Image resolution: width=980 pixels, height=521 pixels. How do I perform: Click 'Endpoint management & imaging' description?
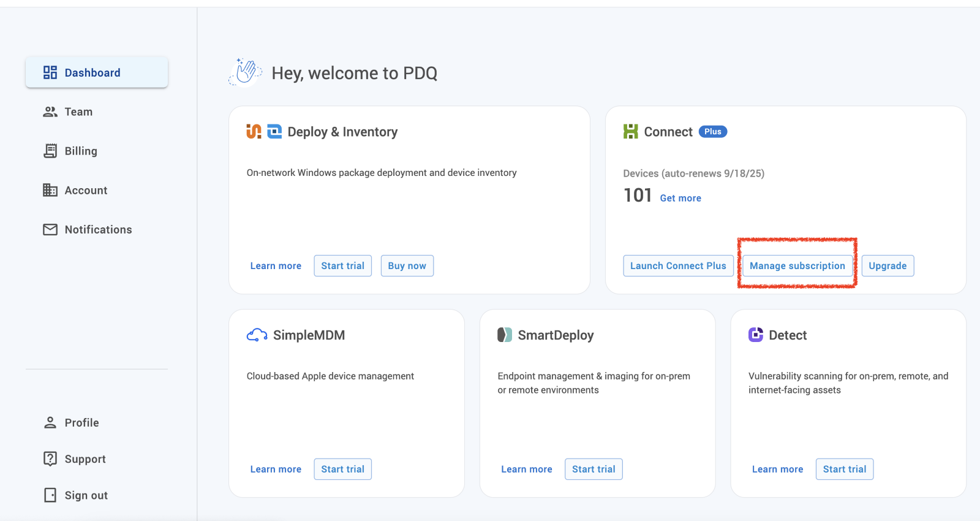(594, 383)
